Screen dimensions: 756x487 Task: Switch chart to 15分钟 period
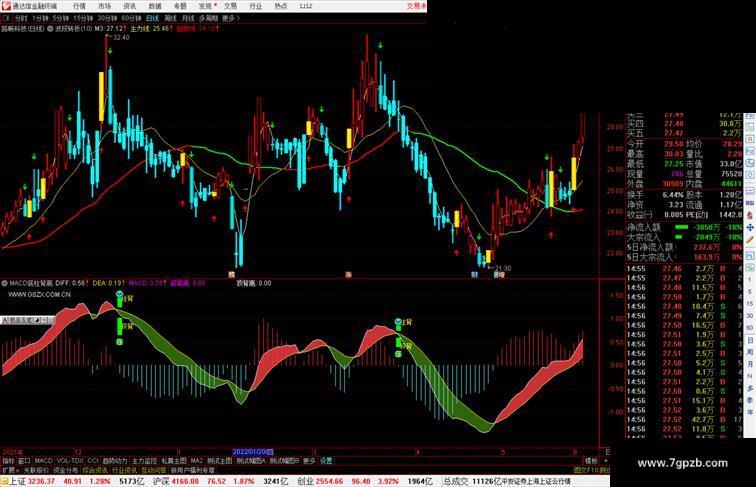point(83,18)
